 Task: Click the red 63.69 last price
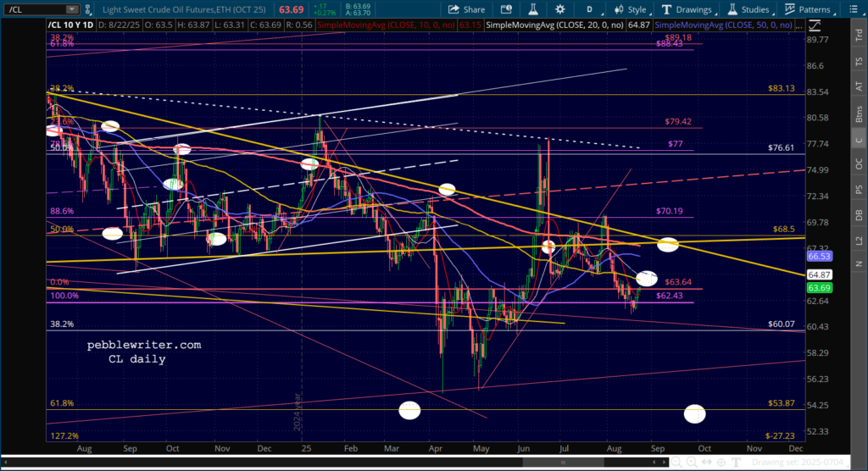click(x=292, y=9)
